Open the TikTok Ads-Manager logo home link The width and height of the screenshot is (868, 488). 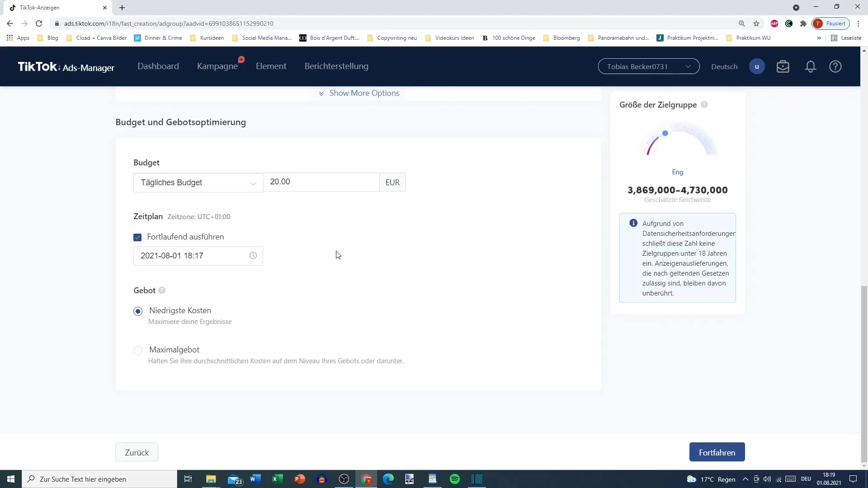pos(66,67)
